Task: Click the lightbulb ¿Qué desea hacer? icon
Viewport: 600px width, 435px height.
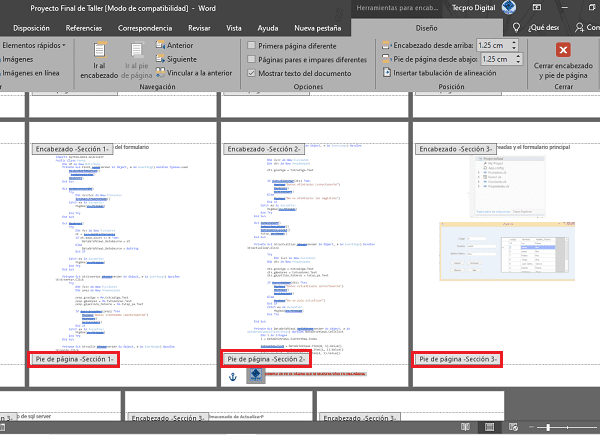Action: (x=516, y=28)
